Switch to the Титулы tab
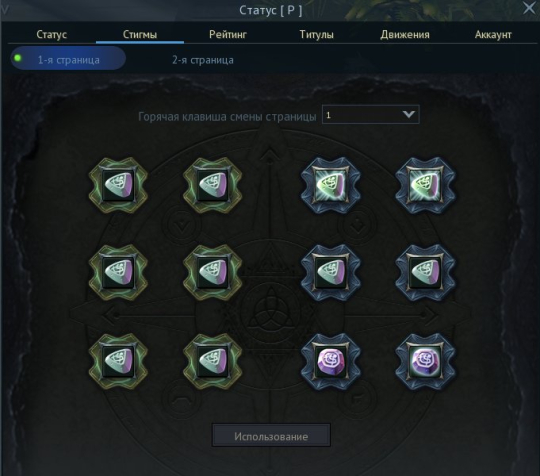540x476 pixels. coord(316,34)
